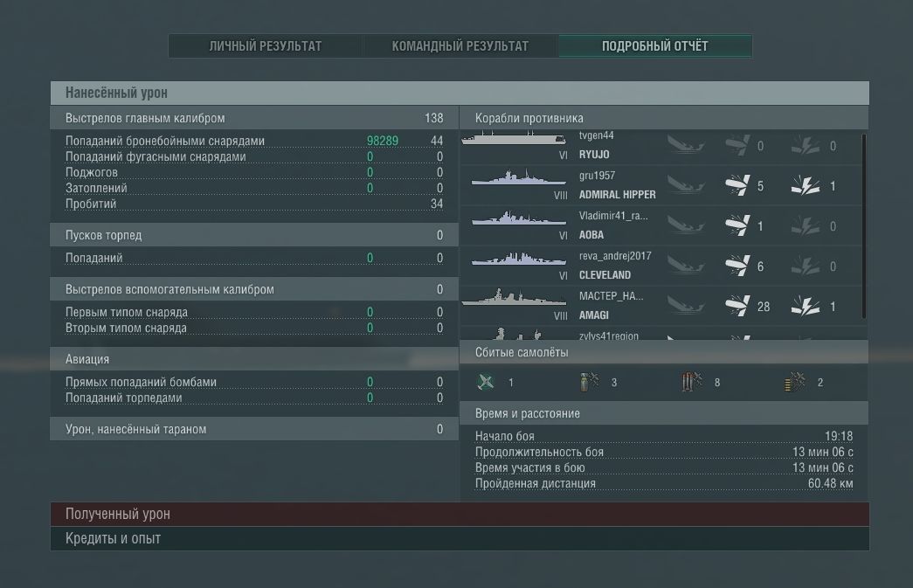Click the triple-shell planes shot down icon

pyautogui.click(x=692, y=383)
